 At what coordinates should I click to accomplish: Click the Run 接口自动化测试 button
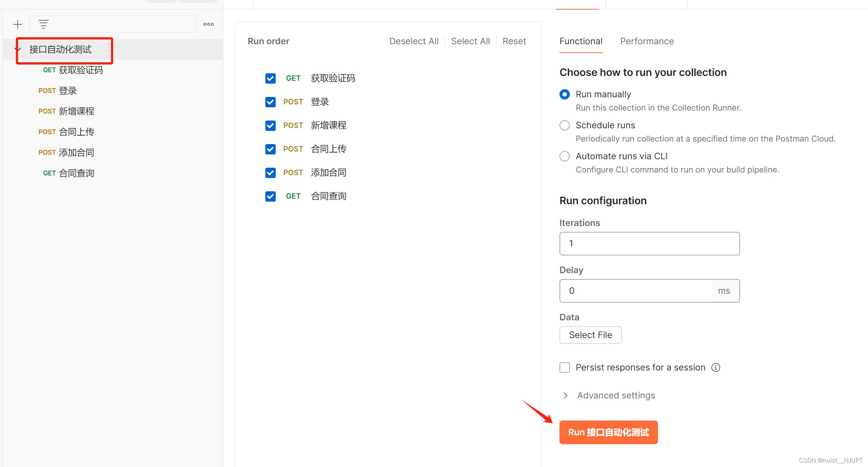tap(609, 432)
